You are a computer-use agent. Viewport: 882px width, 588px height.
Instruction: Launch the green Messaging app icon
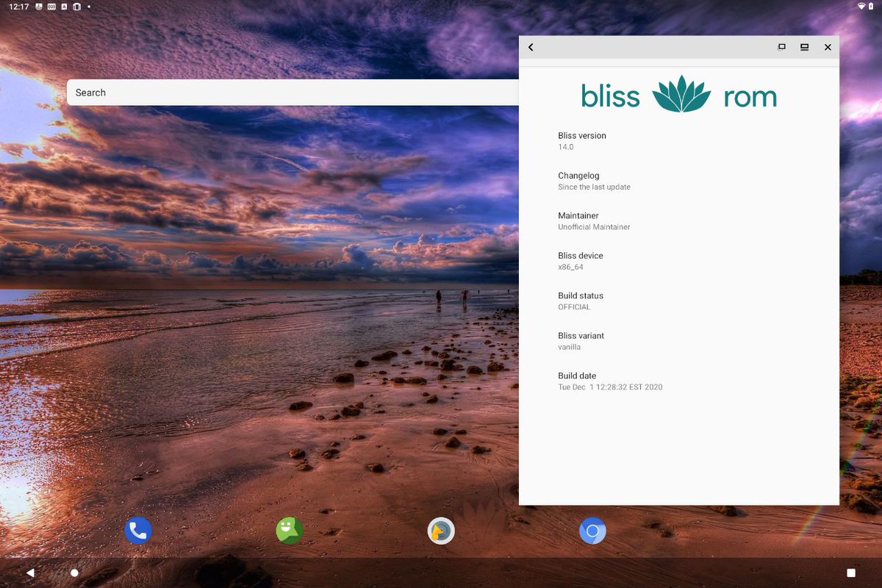click(290, 531)
